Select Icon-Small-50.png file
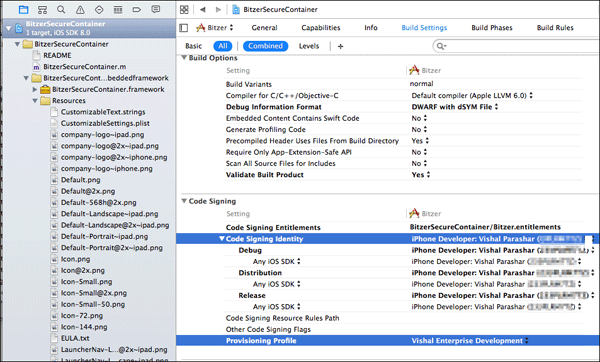Viewport: 600px width, 362px height. (93, 305)
